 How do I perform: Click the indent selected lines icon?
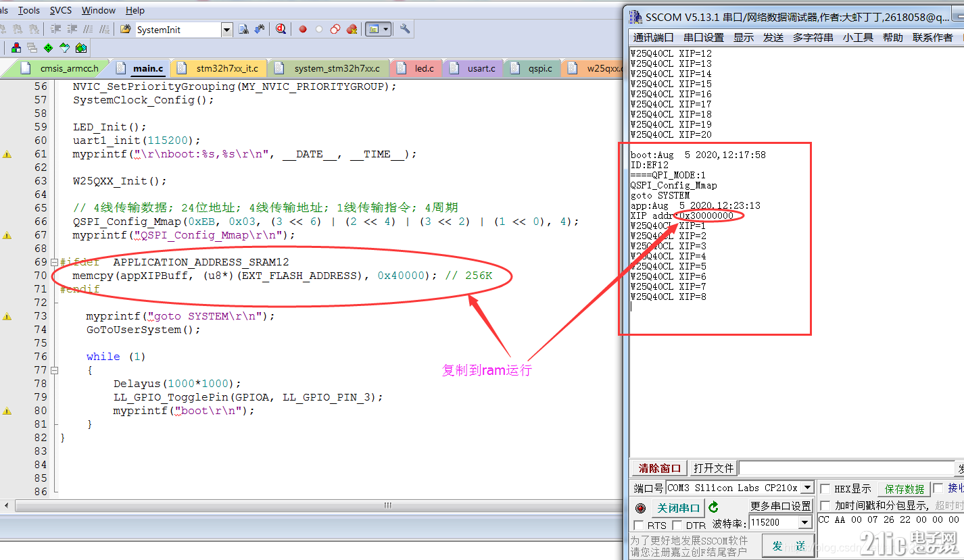(x=56, y=29)
